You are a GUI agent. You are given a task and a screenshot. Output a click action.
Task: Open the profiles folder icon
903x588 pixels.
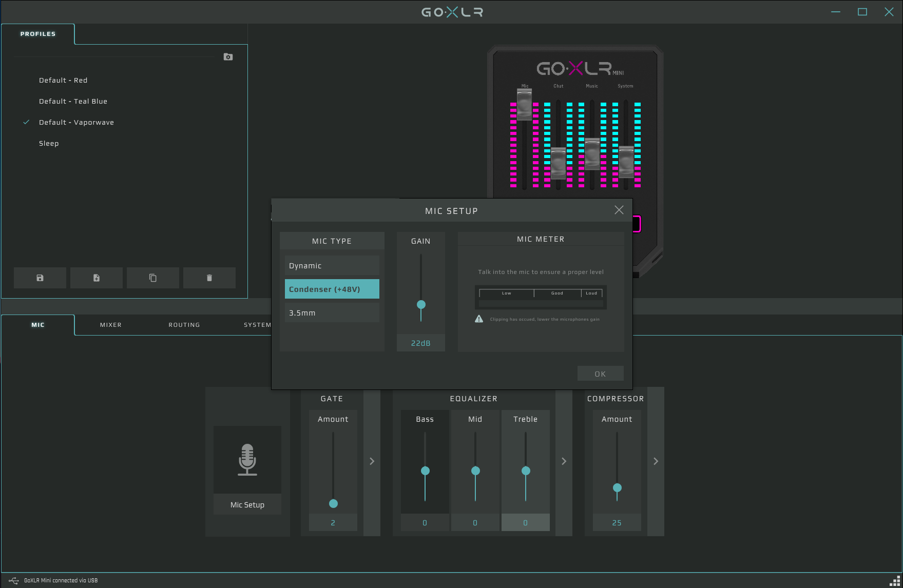(228, 57)
